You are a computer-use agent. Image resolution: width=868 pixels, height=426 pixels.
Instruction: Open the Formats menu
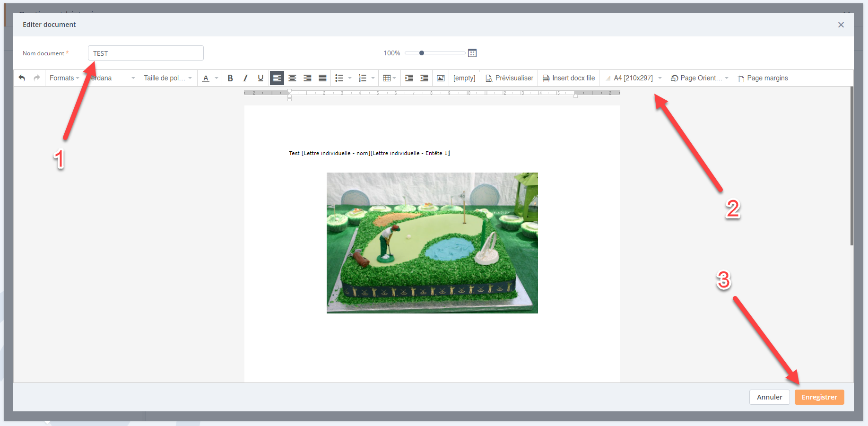[x=64, y=78]
